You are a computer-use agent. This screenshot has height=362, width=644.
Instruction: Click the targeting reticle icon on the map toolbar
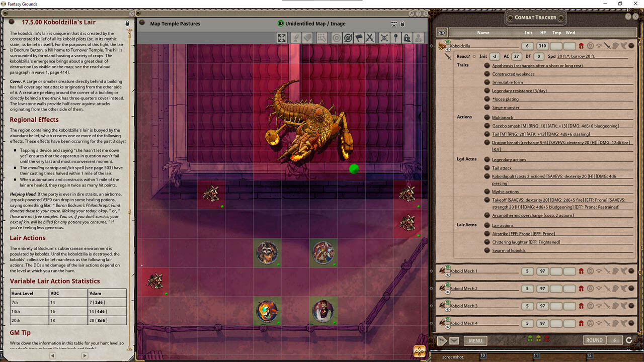coord(335,38)
